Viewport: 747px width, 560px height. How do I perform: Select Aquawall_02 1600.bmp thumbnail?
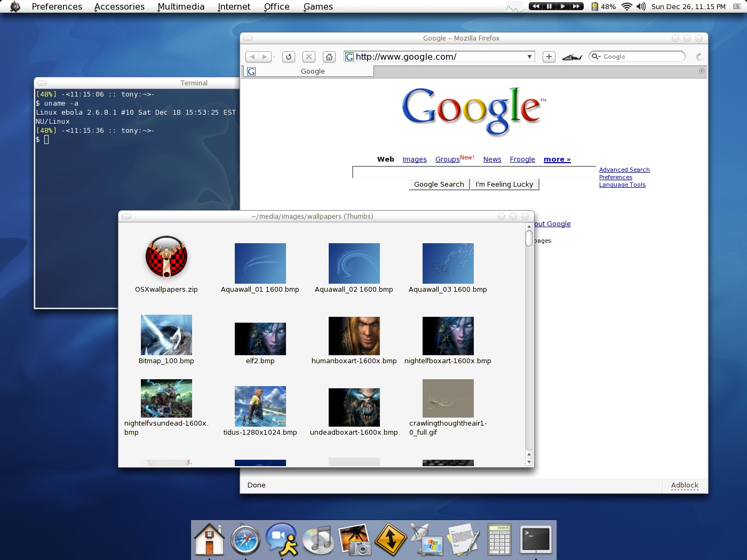(x=354, y=268)
